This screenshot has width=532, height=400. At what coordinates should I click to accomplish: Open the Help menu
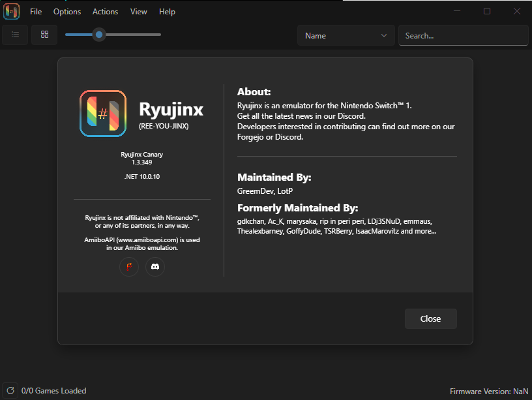(x=167, y=12)
